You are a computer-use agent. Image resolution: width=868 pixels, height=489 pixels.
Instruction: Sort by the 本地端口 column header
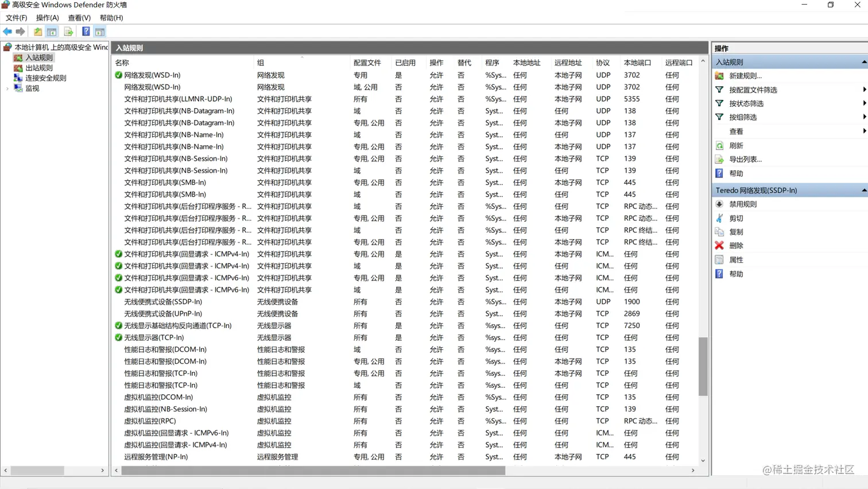point(641,63)
